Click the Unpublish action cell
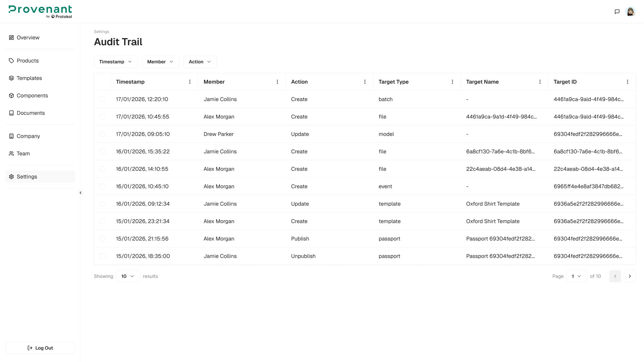Screen dimensions: 644x362 (x=303, y=256)
